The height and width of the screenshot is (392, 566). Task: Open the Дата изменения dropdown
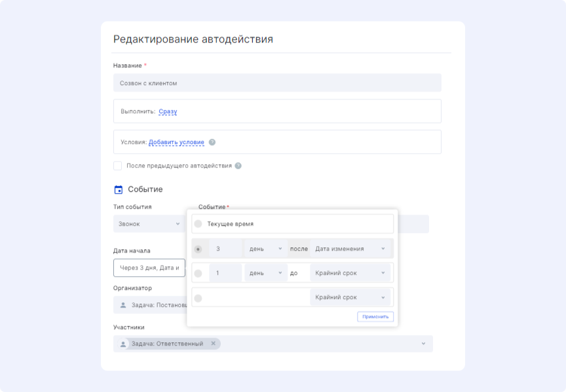pyautogui.click(x=350, y=249)
